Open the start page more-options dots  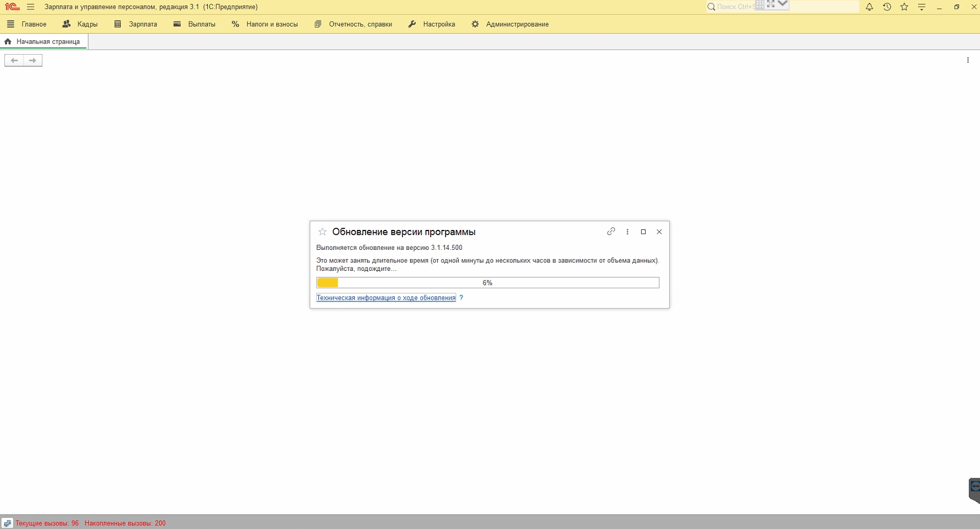968,60
